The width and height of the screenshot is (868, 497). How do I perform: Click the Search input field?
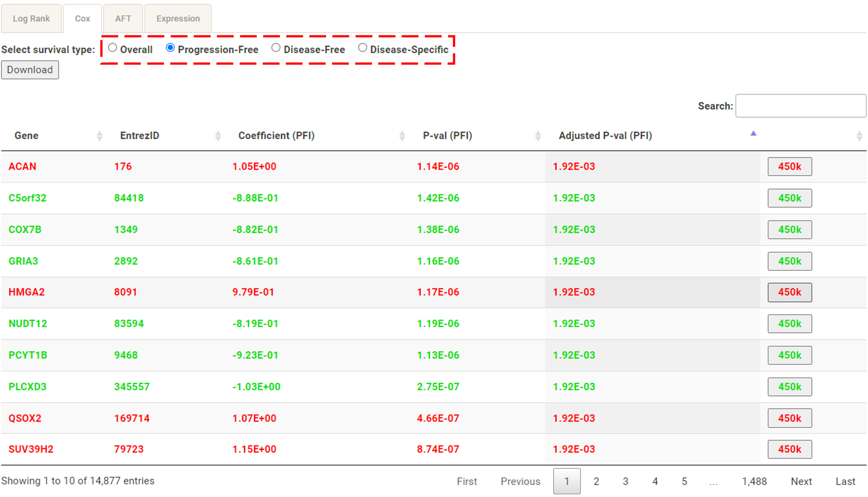click(800, 106)
